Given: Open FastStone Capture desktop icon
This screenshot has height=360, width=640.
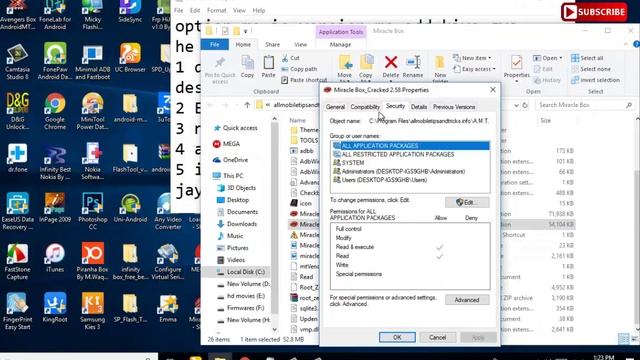Looking at the screenshot, I should pos(17,261).
